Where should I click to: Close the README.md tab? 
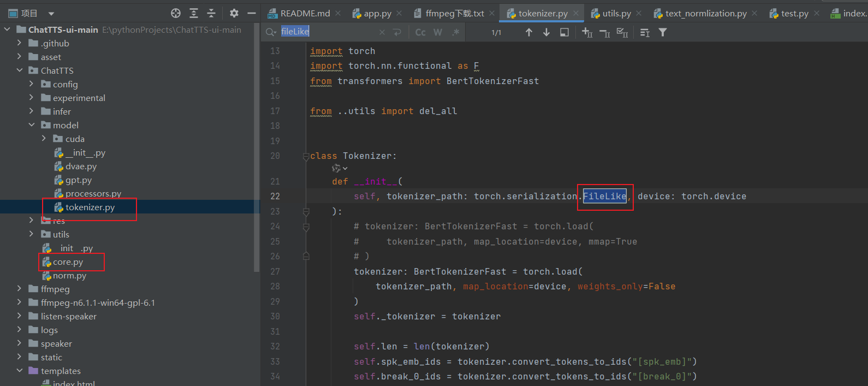click(338, 13)
